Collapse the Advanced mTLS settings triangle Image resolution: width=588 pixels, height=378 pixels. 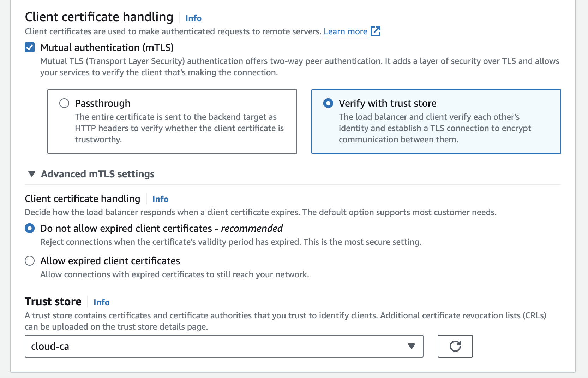pos(32,174)
